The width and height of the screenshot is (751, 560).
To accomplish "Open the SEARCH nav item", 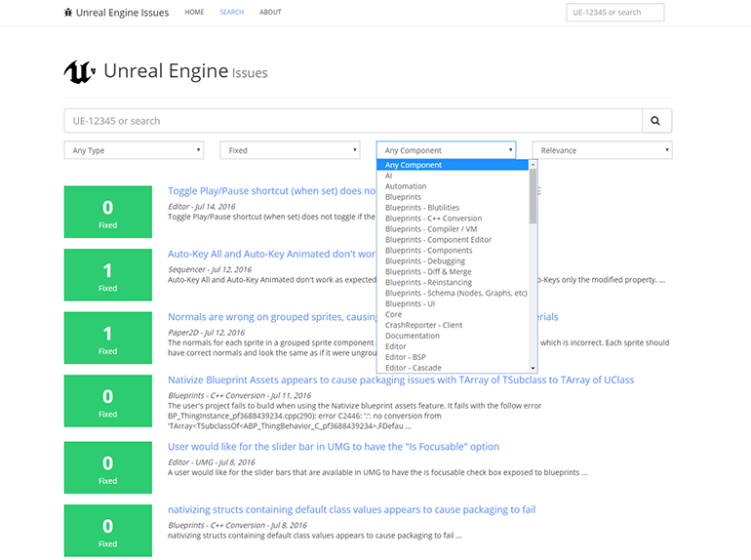I will [232, 12].
